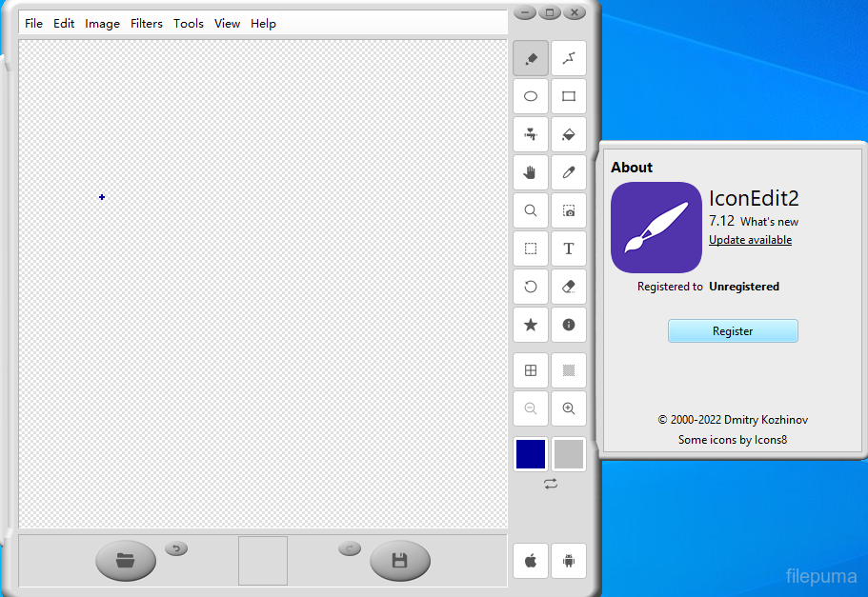Click the icon preview box in bottom bar

(263, 561)
